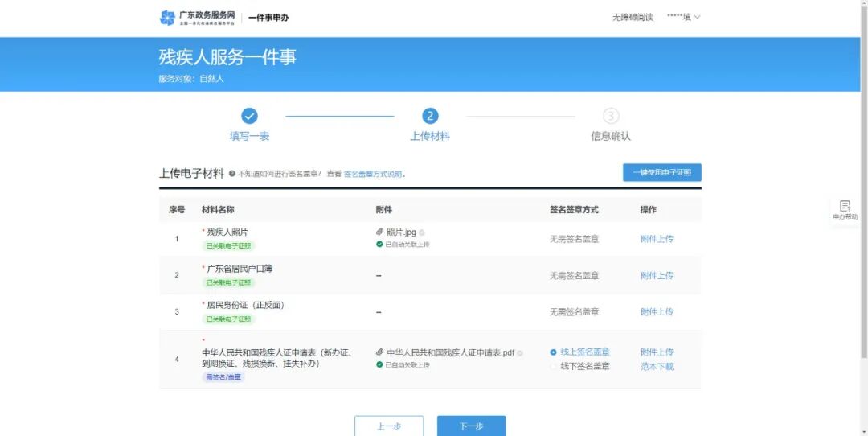Click the 已关联电子证照 tag under 居民身份证
Image resolution: width=868 pixels, height=436 pixels.
tap(228, 319)
